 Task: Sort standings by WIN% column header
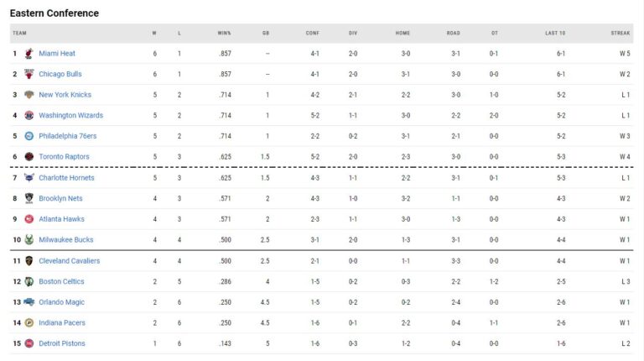coord(224,34)
